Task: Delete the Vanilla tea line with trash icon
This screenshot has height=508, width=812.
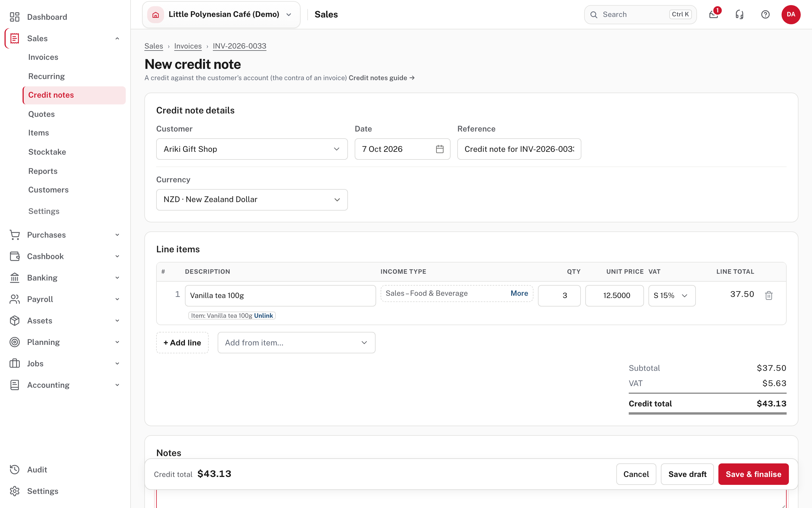Action: [769, 295]
